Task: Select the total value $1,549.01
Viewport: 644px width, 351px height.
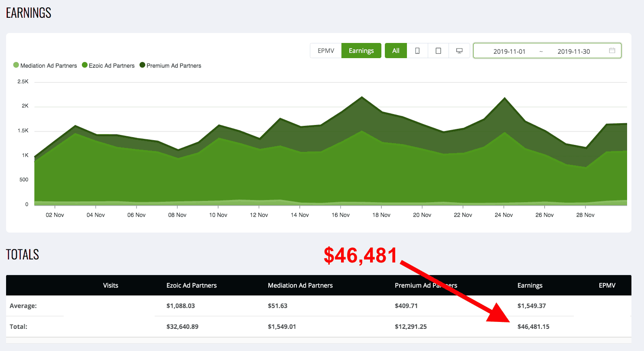Action: point(282,327)
